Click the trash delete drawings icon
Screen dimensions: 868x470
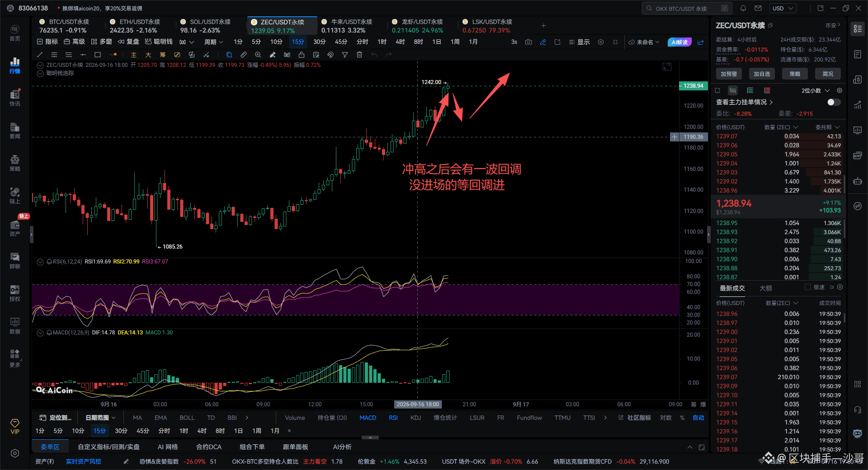pos(359,55)
